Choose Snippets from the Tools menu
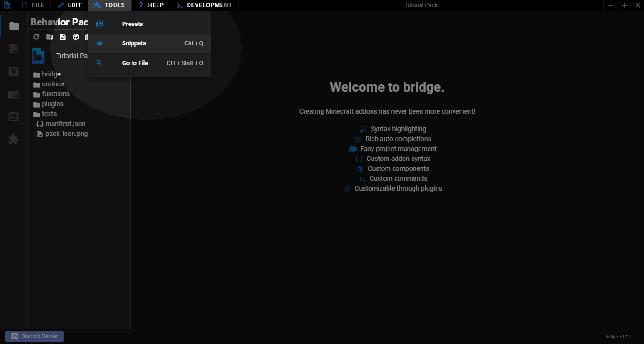The height and width of the screenshot is (344, 644). [149, 43]
